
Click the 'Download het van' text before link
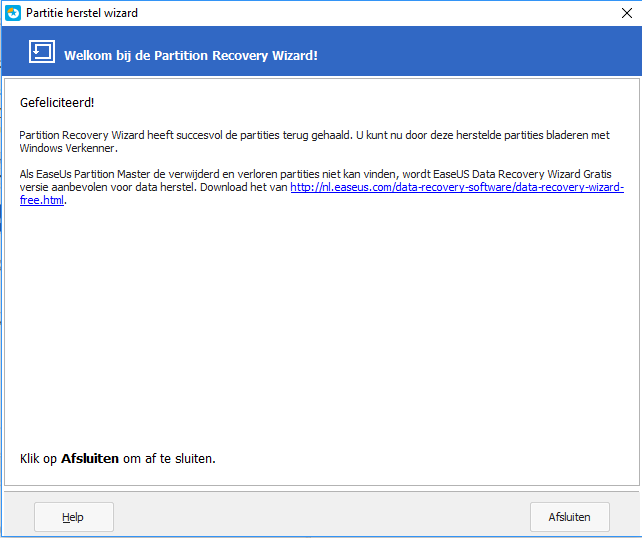tap(243, 187)
